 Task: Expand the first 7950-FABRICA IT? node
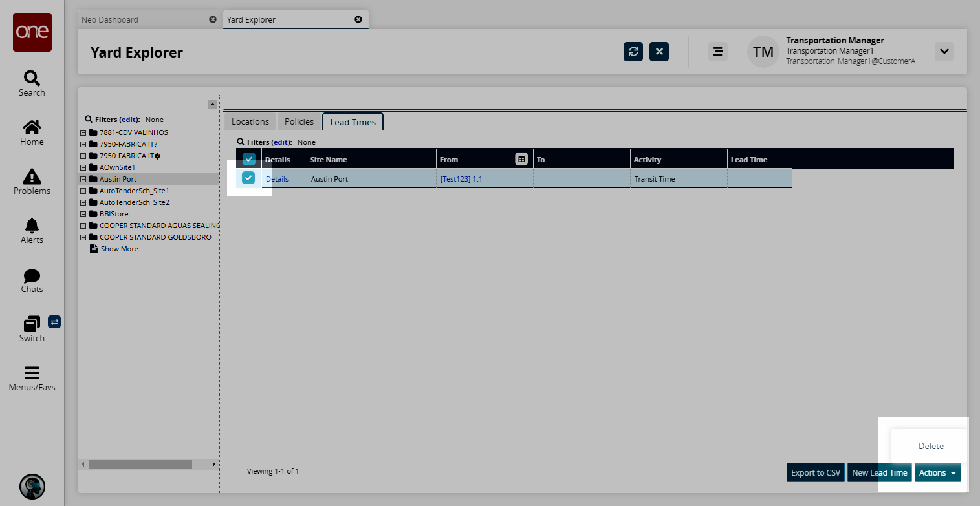tap(83, 144)
